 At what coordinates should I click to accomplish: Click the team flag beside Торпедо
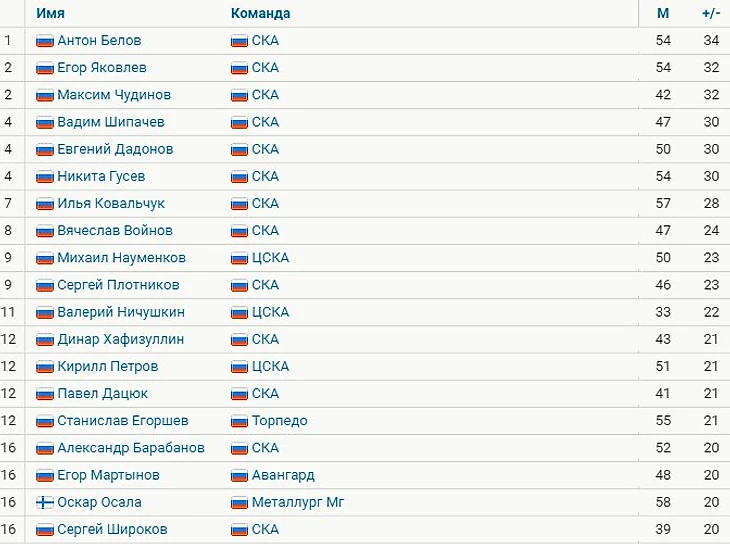[x=239, y=421]
